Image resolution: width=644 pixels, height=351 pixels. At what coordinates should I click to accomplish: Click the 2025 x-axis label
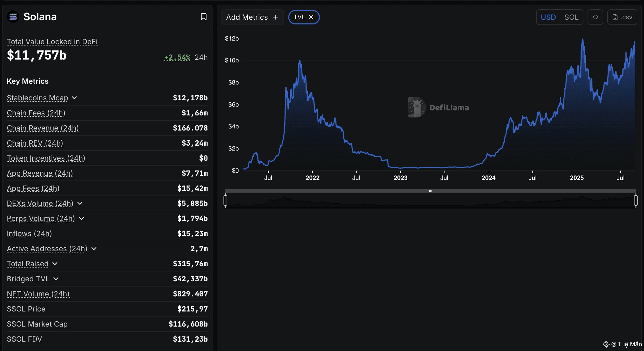577,178
